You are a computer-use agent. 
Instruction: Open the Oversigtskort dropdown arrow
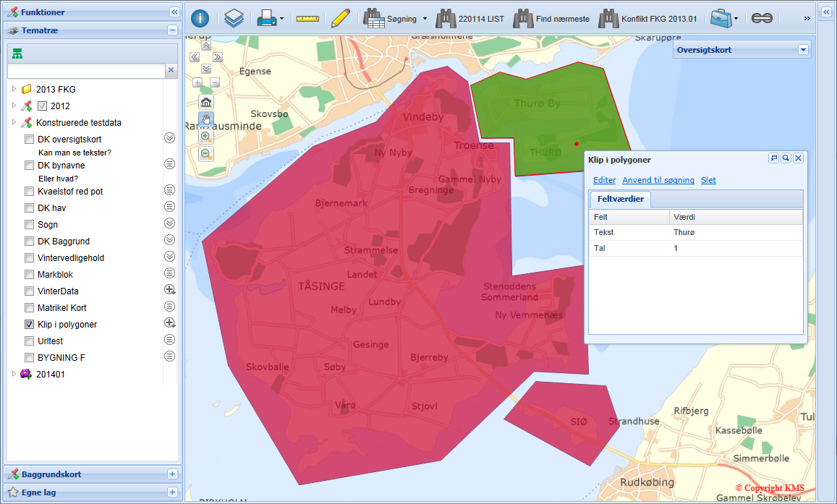tap(804, 50)
